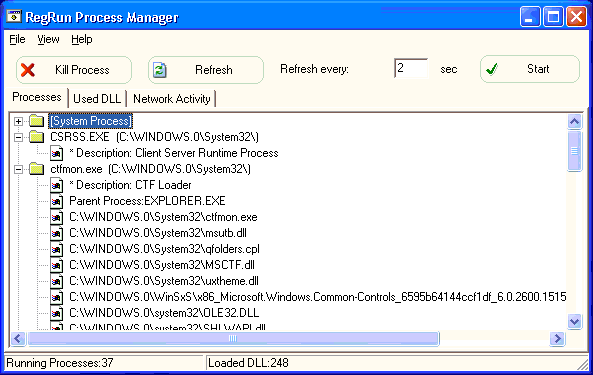Close the RegRun Process Manager window
Viewport: 593px width, 375px height.
pos(576,17)
